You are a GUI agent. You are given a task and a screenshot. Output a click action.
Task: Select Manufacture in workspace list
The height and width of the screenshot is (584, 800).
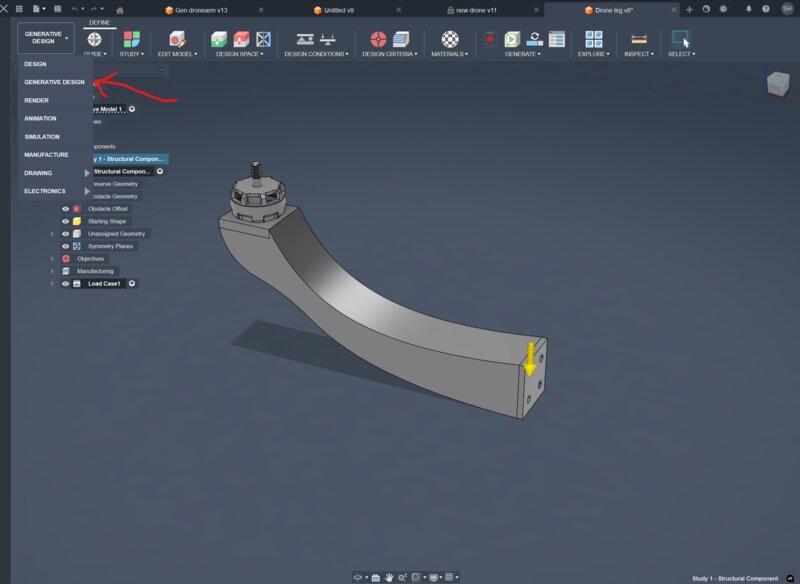(46, 155)
